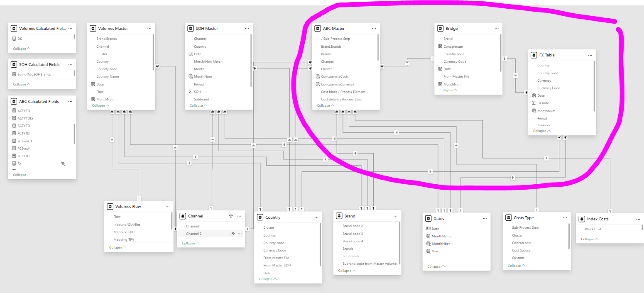The width and height of the screenshot is (644, 293).
Task: Open more options for Volumes Flow table
Action: pos(167,207)
